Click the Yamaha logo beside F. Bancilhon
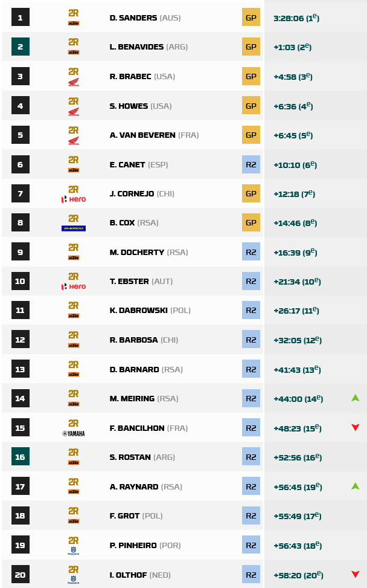 [74, 433]
